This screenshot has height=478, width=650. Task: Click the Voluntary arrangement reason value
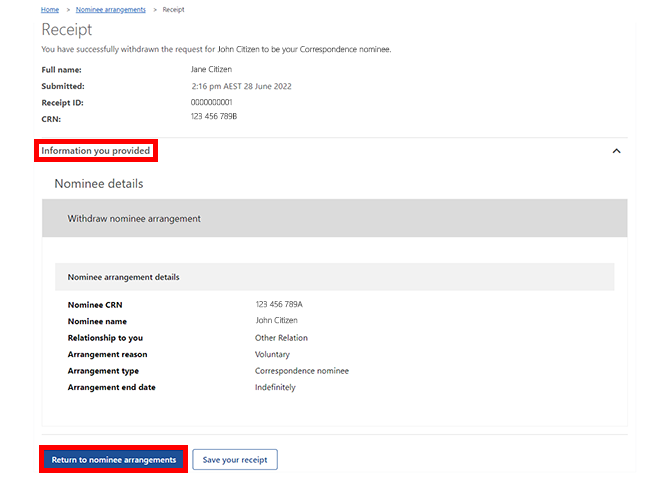(272, 354)
